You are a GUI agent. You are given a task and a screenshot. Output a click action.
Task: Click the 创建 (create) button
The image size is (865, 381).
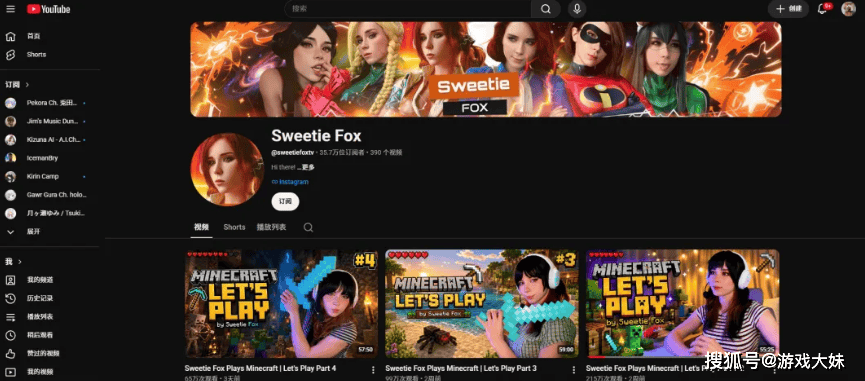(788, 9)
